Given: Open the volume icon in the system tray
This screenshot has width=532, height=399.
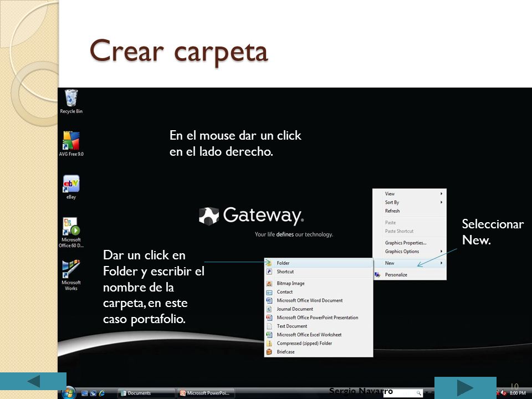Looking at the screenshot, I should (x=504, y=393).
